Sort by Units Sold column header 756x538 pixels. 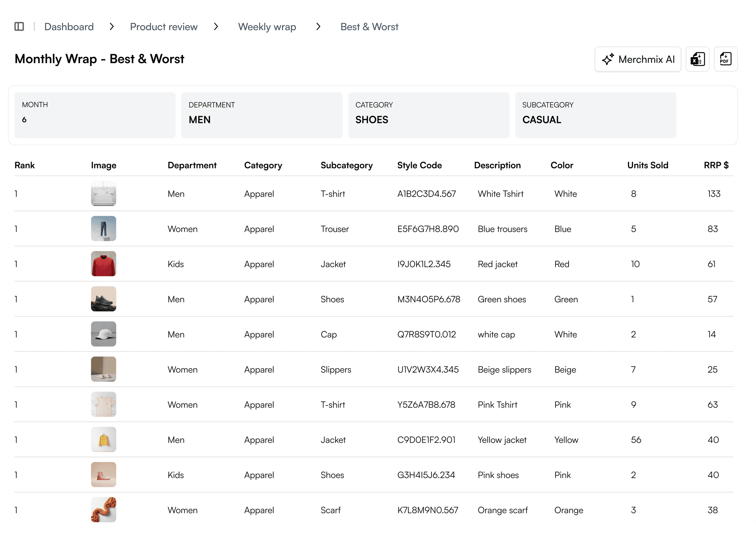tap(647, 165)
